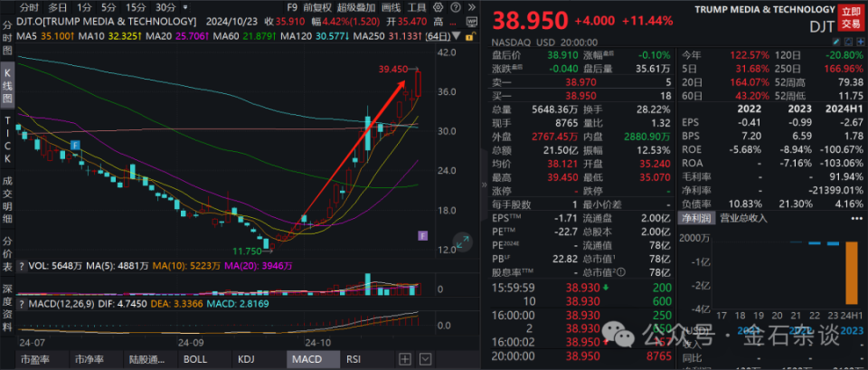The image size is (868, 370).
Task: Click the help question-mark icon in toolbar
Action: (x=455, y=8)
